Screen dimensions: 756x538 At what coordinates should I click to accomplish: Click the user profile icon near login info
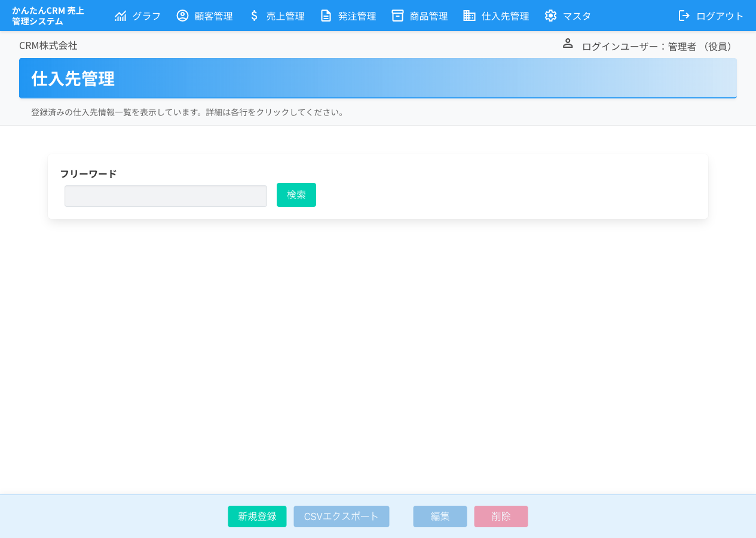tap(567, 43)
